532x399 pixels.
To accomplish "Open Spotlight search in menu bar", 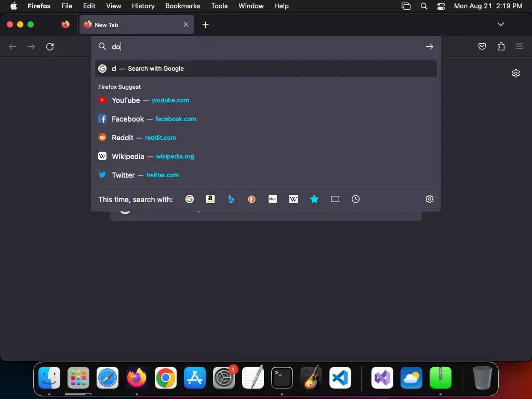I will pos(424,6).
